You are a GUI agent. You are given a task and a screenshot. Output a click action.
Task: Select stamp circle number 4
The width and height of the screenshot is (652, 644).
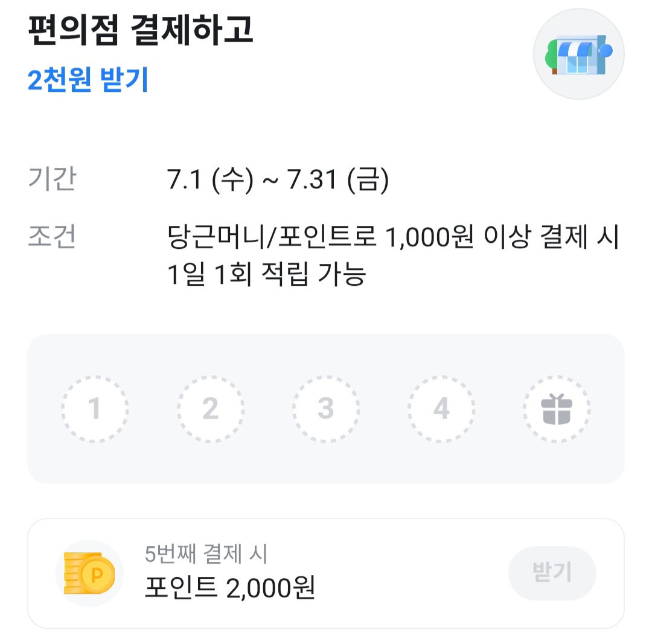pos(441,409)
